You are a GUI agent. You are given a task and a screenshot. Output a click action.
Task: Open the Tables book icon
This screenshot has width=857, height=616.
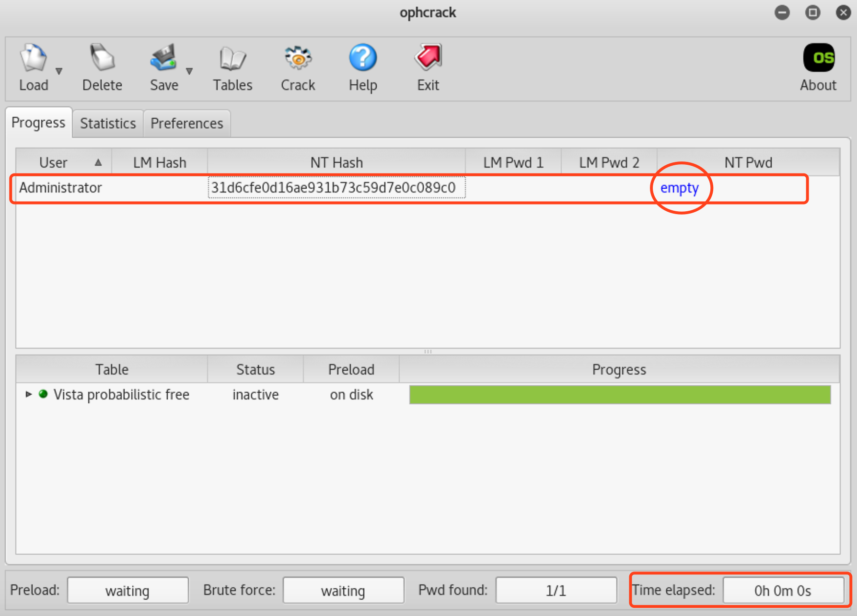[x=232, y=58]
